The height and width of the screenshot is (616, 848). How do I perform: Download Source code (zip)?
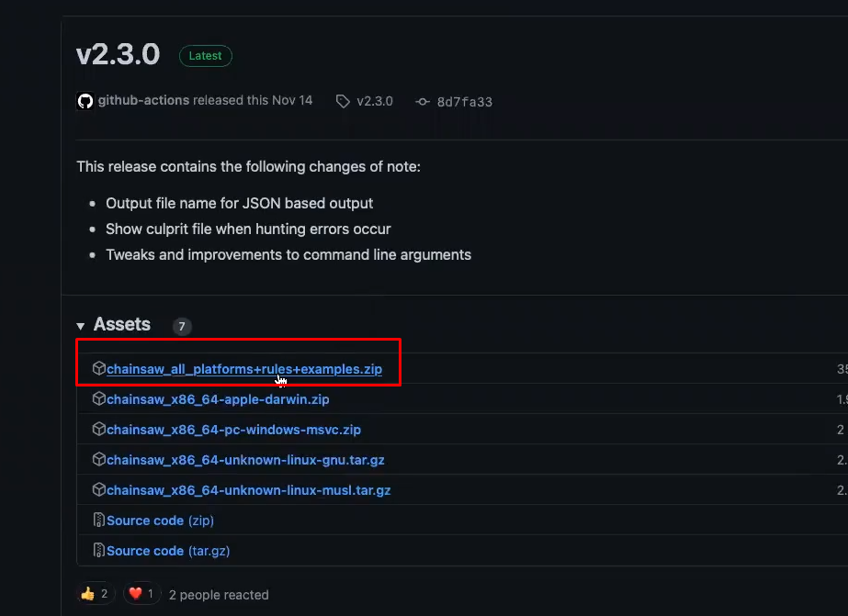(x=160, y=521)
